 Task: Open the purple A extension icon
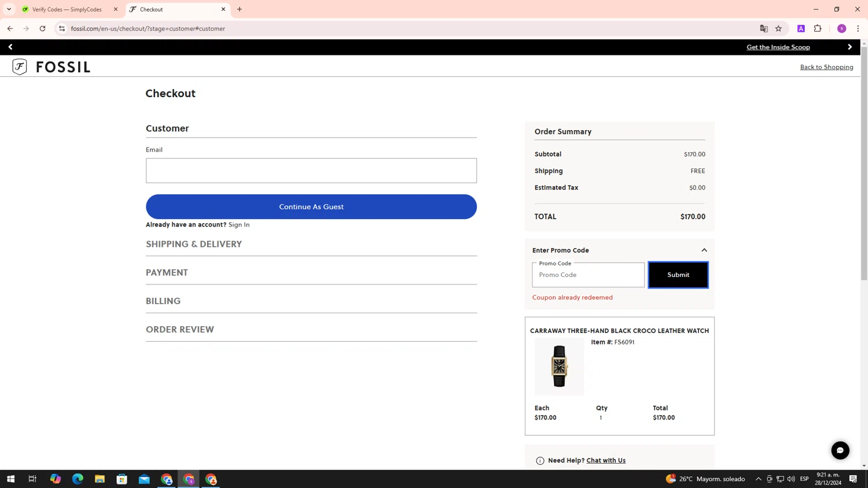pyautogui.click(x=801, y=28)
